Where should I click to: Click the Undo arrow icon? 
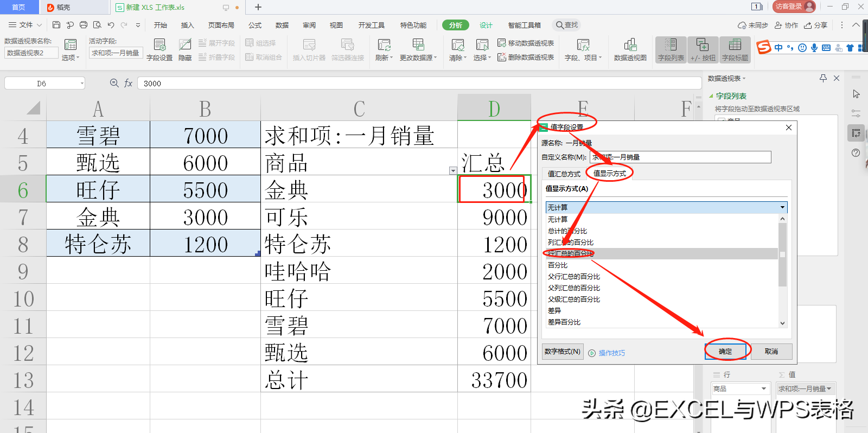[111, 25]
